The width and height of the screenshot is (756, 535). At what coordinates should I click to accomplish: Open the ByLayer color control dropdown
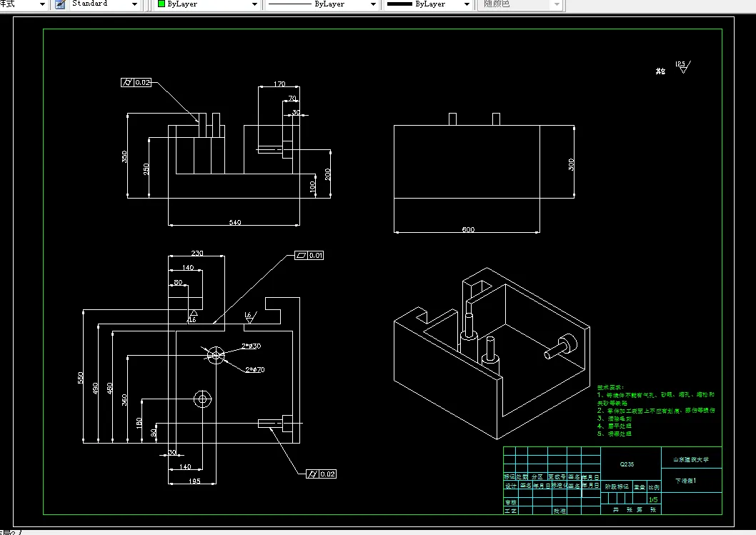point(255,4)
